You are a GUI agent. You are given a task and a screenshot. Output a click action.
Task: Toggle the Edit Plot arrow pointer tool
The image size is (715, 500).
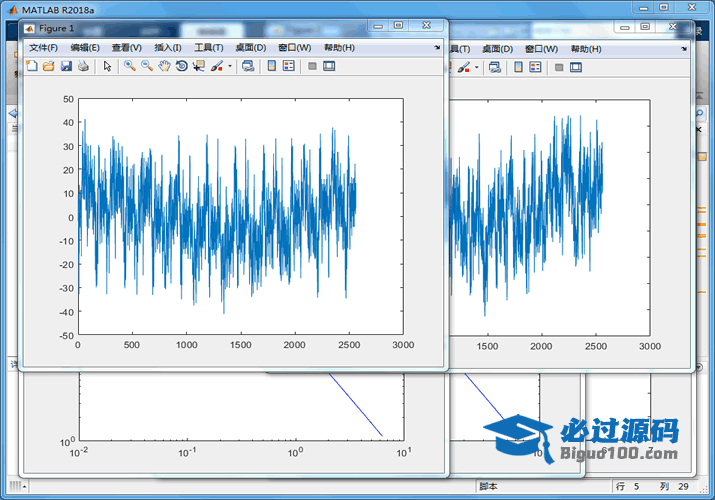coord(107,66)
